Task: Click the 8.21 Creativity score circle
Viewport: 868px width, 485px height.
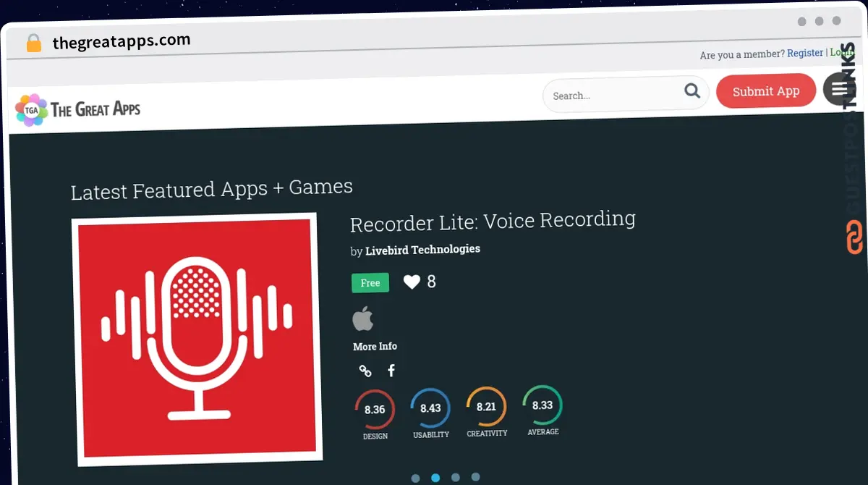Action: pos(486,407)
